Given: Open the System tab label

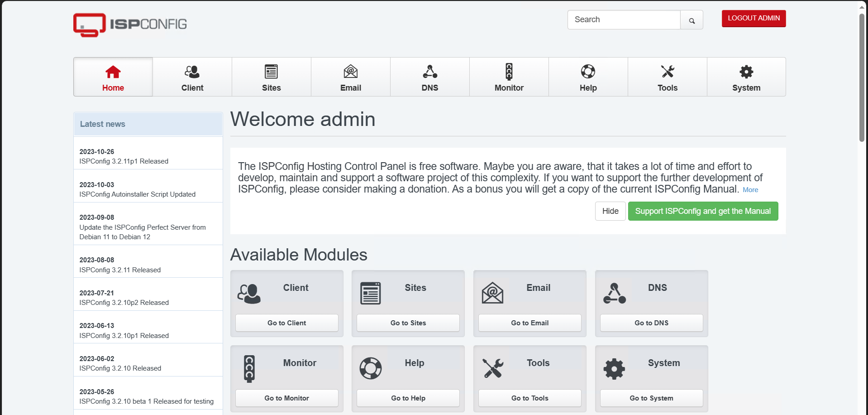Looking at the screenshot, I should tap(746, 88).
